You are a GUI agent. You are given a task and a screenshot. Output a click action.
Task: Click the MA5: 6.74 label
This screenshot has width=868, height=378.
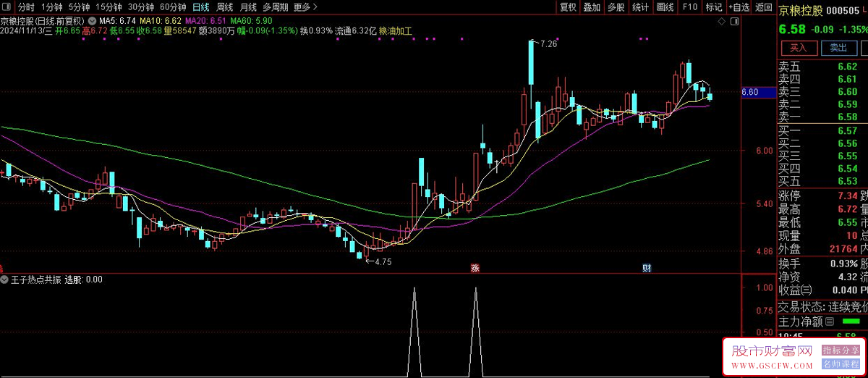(117, 21)
